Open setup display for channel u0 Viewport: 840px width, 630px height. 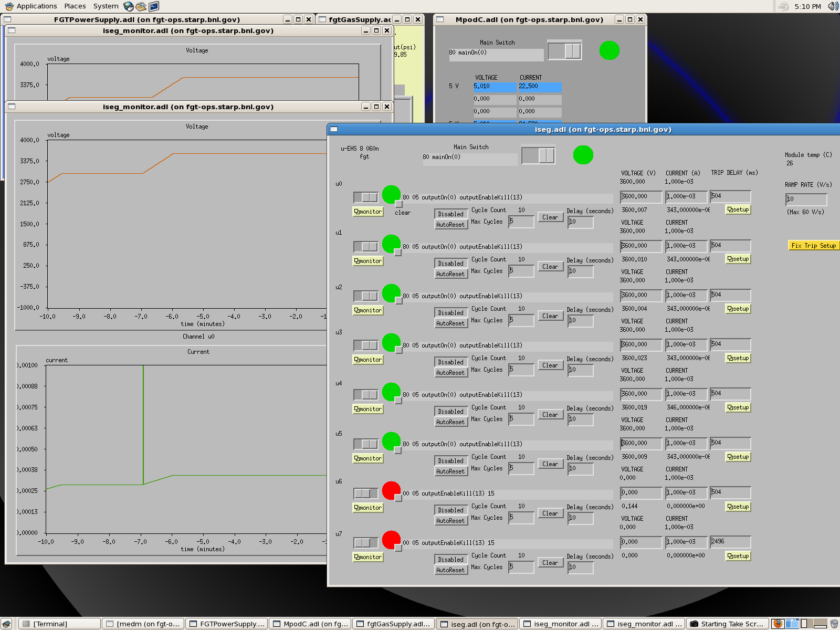tap(738, 209)
